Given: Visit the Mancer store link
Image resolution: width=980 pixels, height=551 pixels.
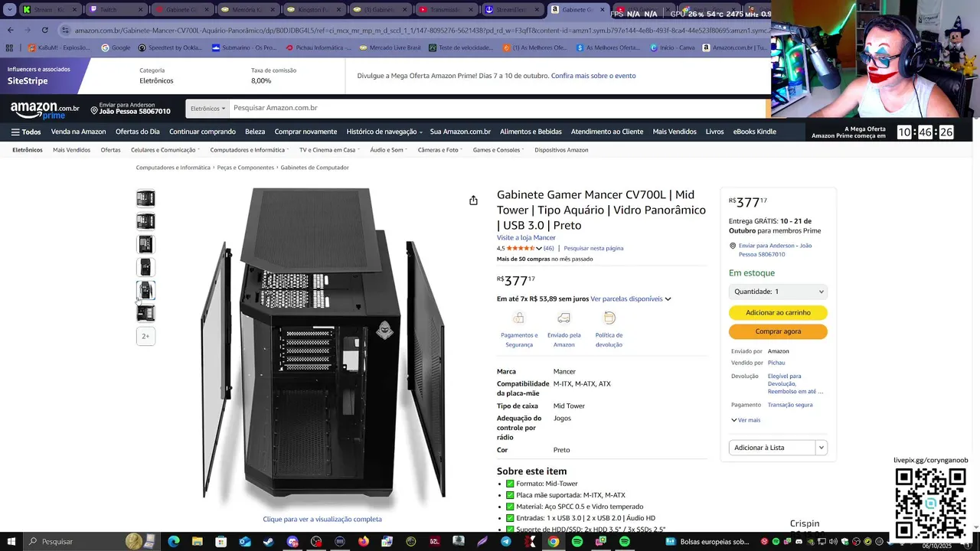Looking at the screenshot, I should click(x=526, y=238).
